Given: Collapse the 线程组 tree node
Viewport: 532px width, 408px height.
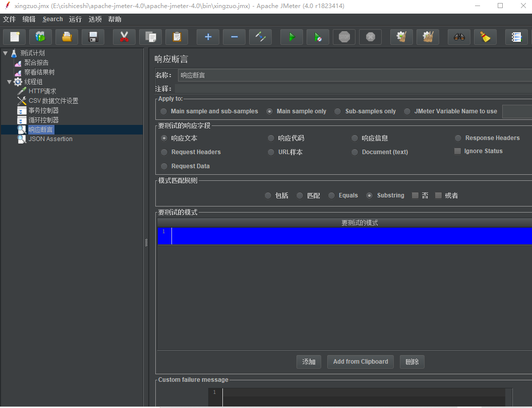Looking at the screenshot, I should pos(10,82).
